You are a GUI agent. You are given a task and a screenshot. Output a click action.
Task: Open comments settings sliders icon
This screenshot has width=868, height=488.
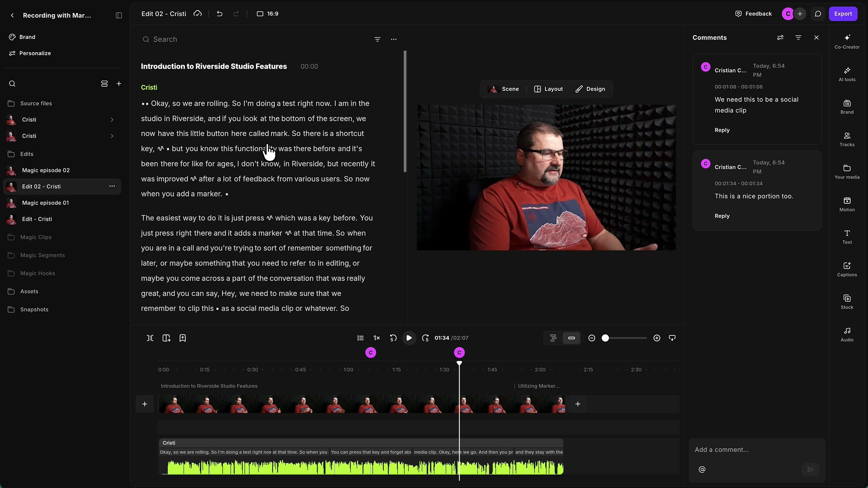780,38
